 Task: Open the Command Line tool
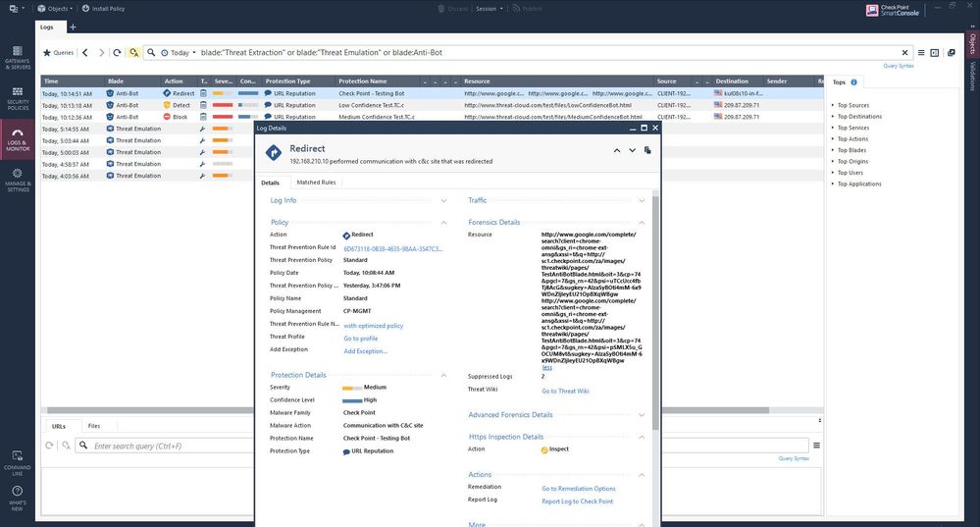coord(18,459)
